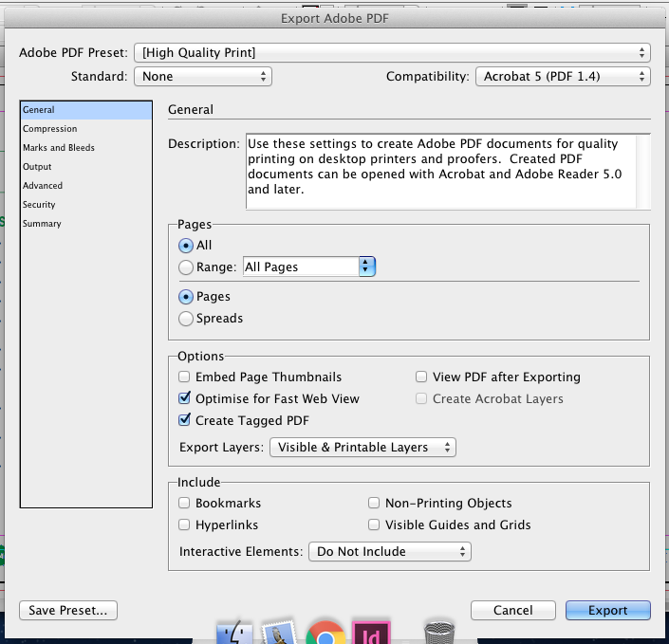Toggle the Create Acrobat Layers checkbox
Image resolution: width=669 pixels, height=644 pixels.
pyautogui.click(x=421, y=398)
